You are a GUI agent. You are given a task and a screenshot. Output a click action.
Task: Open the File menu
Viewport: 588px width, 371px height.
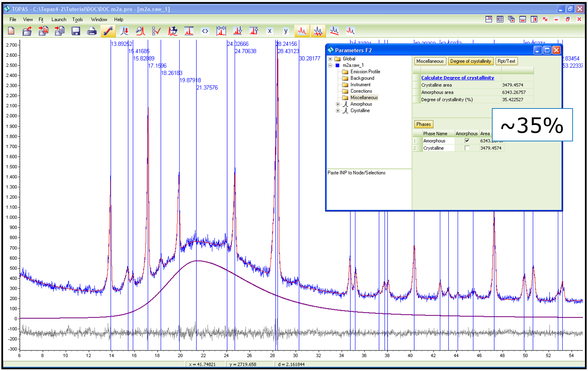pos(13,20)
